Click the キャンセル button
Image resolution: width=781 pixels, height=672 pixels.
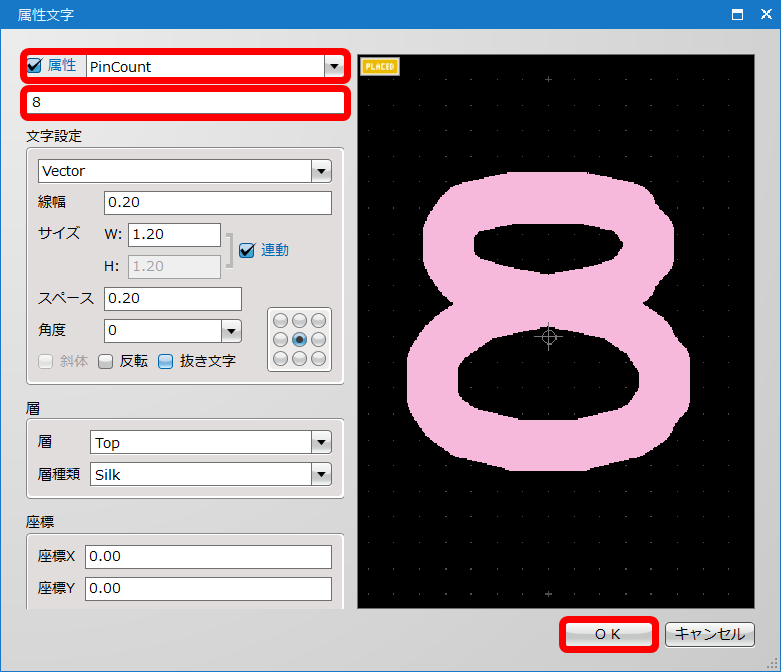coord(709,634)
